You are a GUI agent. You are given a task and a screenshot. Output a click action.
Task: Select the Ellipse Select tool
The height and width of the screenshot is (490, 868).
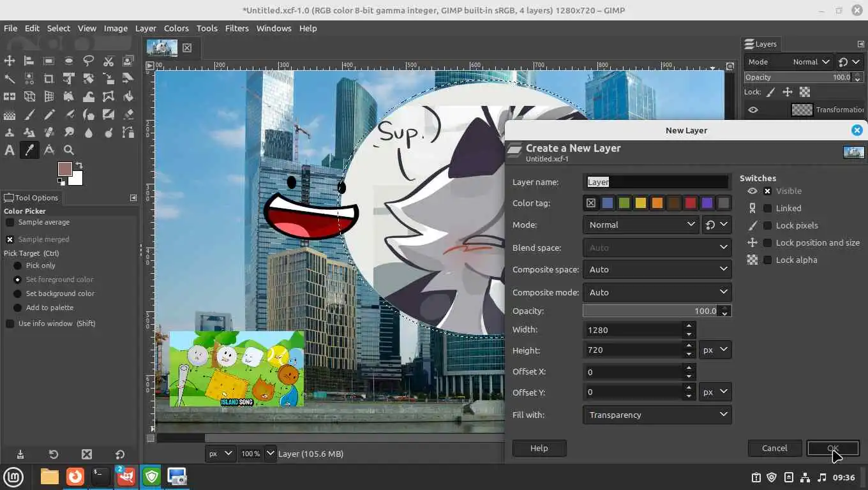tap(68, 61)
